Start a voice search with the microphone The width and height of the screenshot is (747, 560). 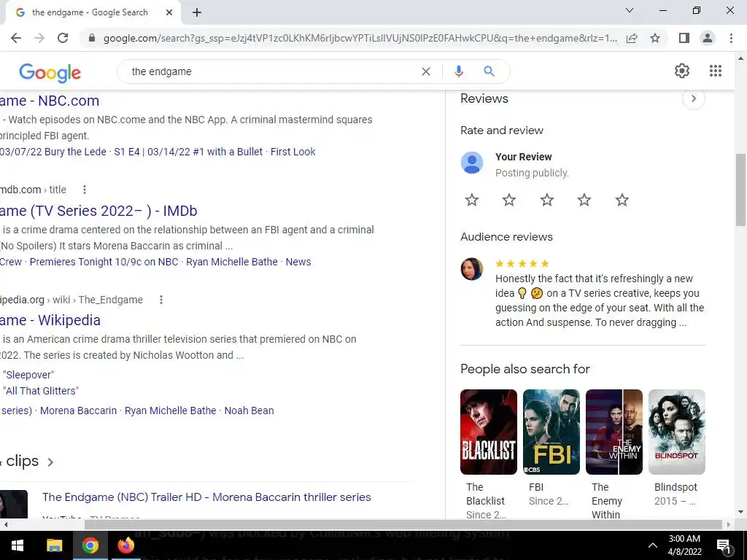tap(458, 71)
